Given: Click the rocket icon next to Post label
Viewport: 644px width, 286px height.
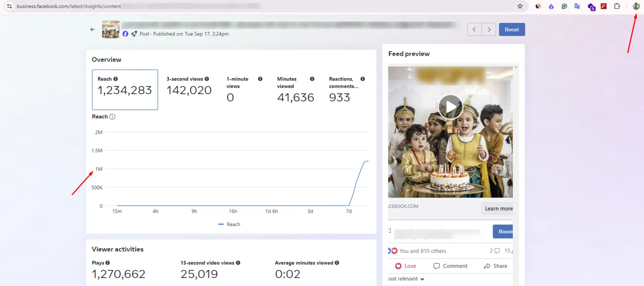Looking at the screenshot, I should tap(134, 34).
